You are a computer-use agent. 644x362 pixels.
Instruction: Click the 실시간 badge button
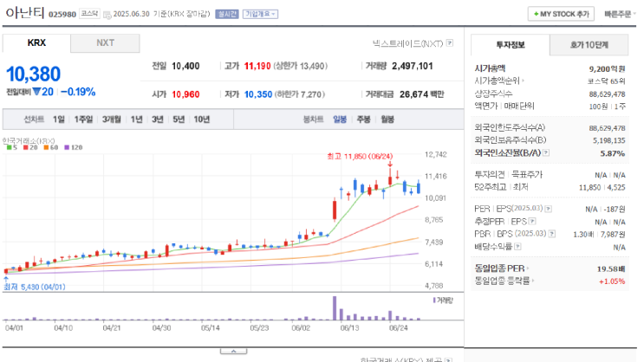pos(227,15)
